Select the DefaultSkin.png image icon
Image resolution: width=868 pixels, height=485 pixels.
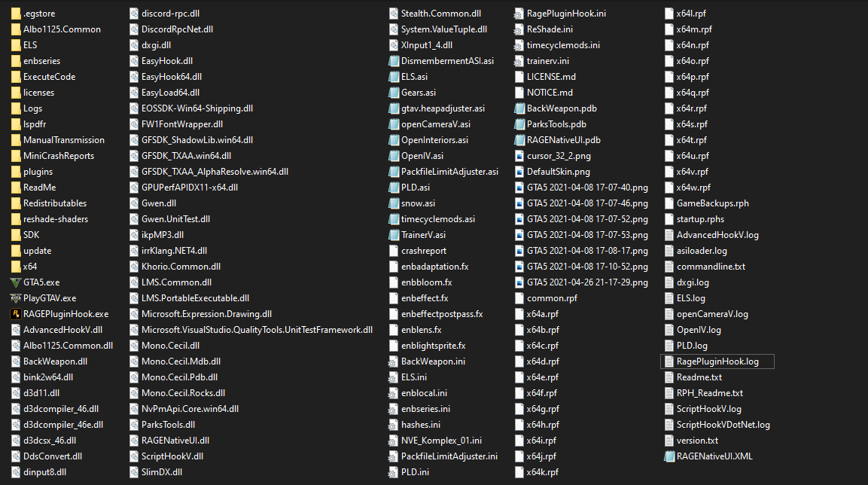pyautogui.click(x=519, y=172)
